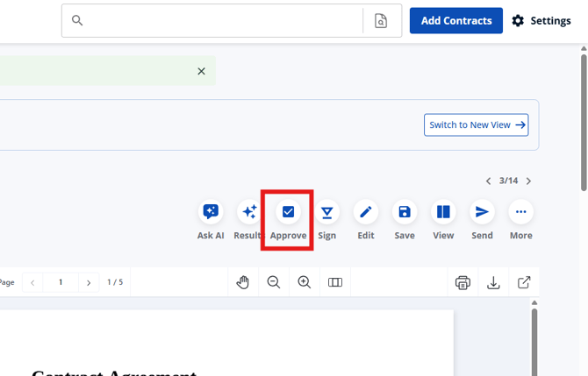Open the Edit pencil icon
588x376 pixels.
pos(366,212)
